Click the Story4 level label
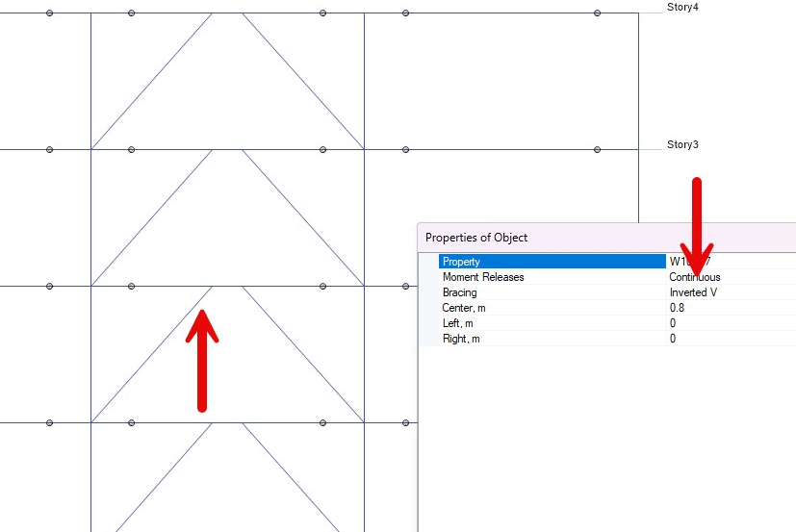Screen dimensions: 796x532 682,8
